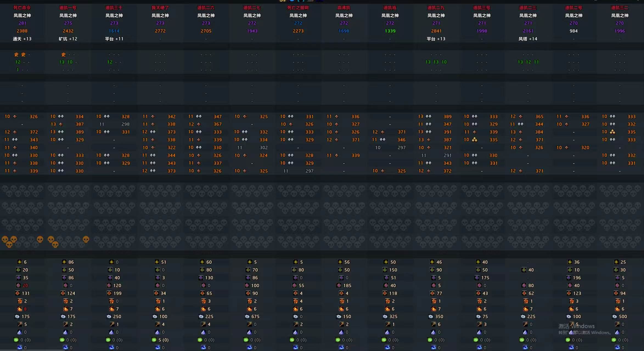Click the pink crest icon beside red 20
The height and width of the screenshot is (351, 644).
pyautogui.click(x=18, y=285)
